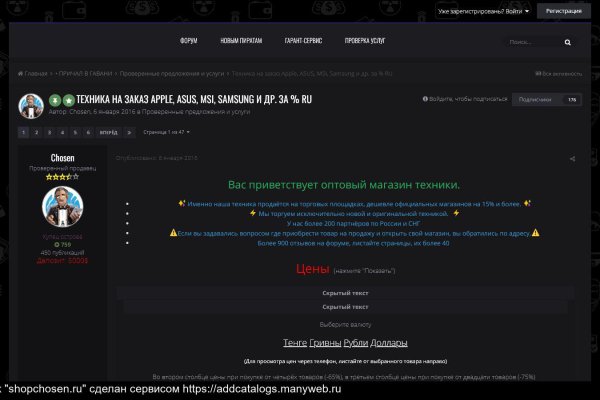Click the first Скрытый текст spoiler bar
Viewport: 600px width, 400px height.
tap(345, 293)
